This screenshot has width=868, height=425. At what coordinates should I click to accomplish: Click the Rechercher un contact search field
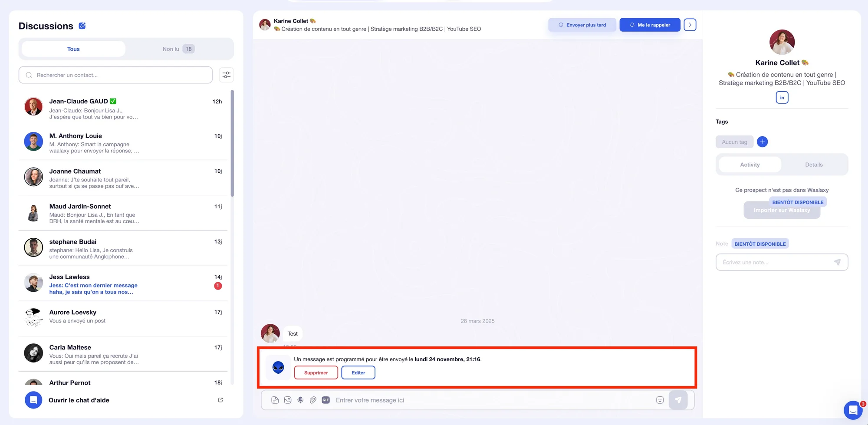pyautogui.click(x=115, y=75)
